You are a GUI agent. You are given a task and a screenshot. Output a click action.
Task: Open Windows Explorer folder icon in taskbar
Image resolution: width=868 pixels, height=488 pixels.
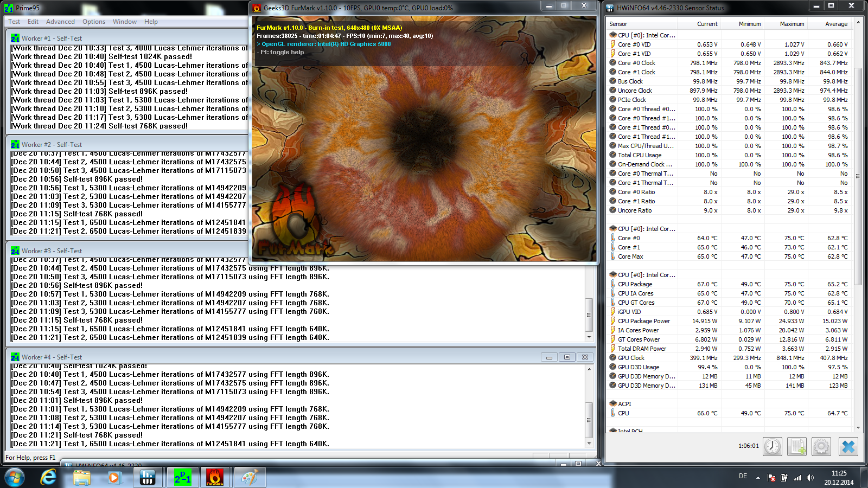point(82,478)
